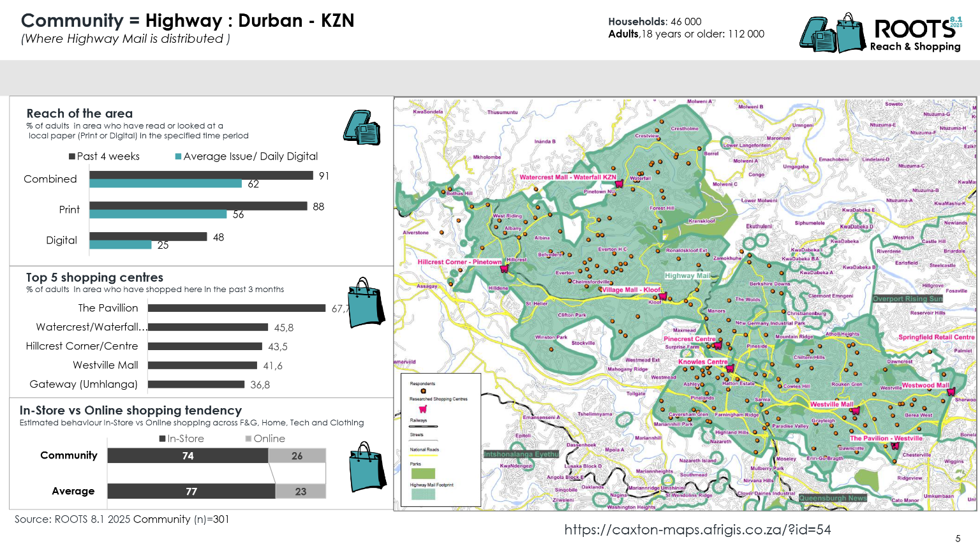Click the newspaper and phone reach icon
The image size is (980, 551).
click(x=362, y=128)
